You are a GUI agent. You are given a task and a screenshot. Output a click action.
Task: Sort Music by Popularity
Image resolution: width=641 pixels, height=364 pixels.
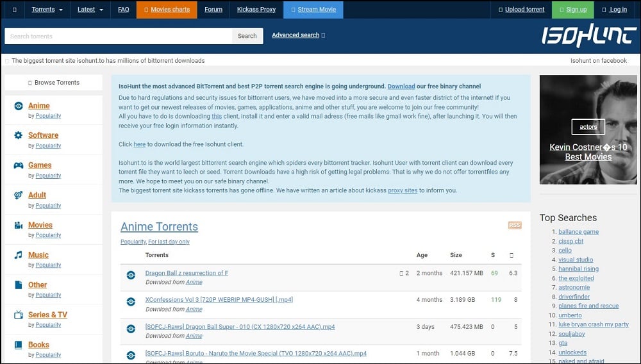click(x=48, y=265)
